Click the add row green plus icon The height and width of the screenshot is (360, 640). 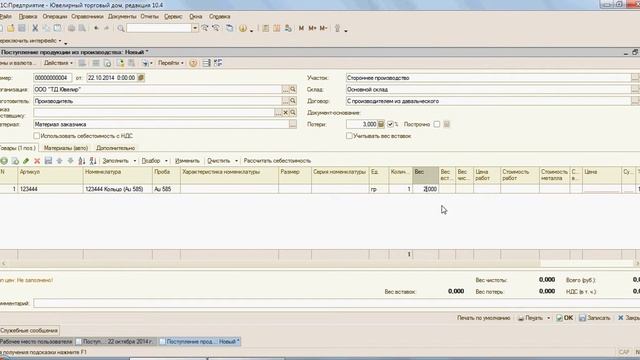[x=4, y=161]
